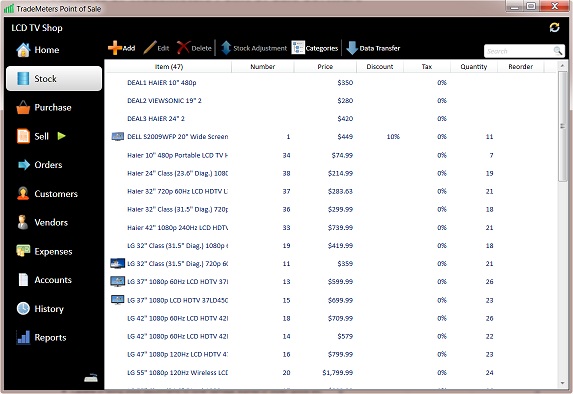Click the 10% discount cell
This screenshot has height=394, width=573.
pos(393,137)
